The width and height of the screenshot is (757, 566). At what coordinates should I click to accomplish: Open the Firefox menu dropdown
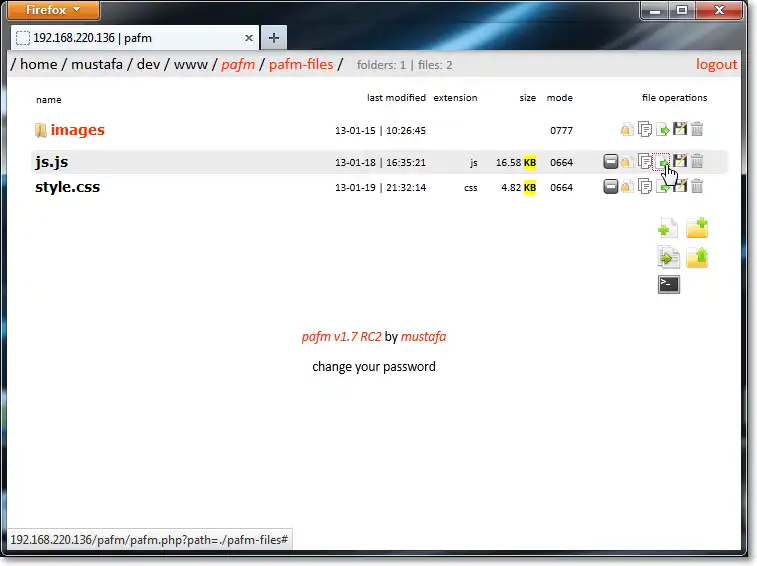54,10
